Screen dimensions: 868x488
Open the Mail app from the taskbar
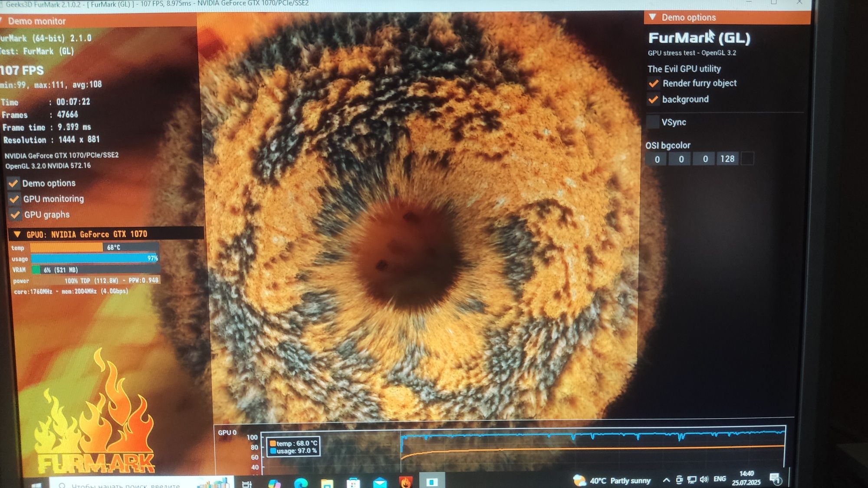380,482
